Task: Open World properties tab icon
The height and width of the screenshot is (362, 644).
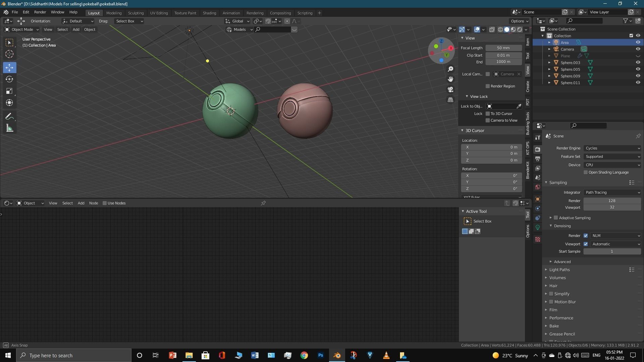Action: pyautogui.click(x=538, y=187)
